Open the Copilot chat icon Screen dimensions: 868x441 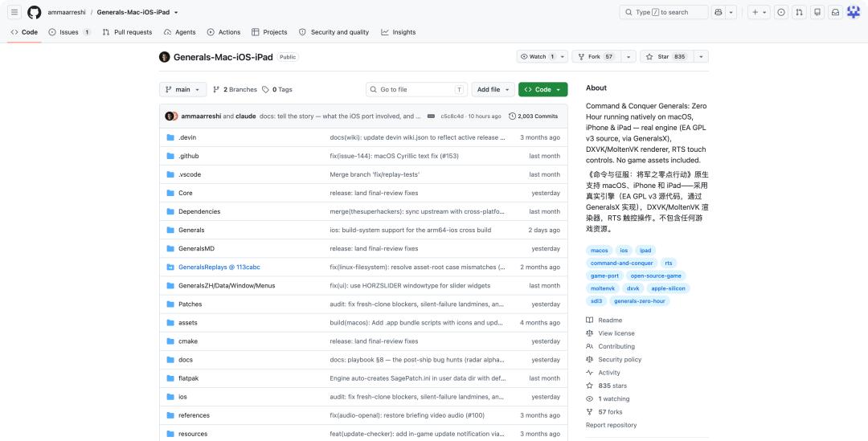(719, 12)
